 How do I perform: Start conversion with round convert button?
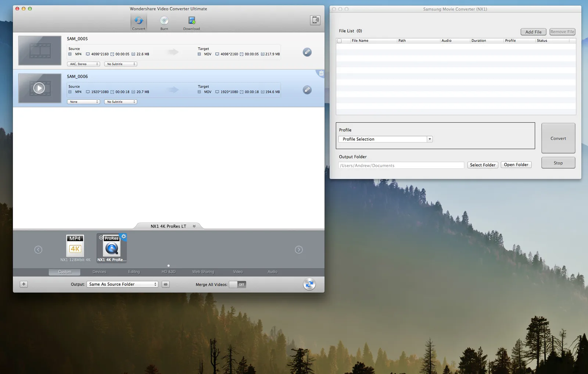[309, 284]
